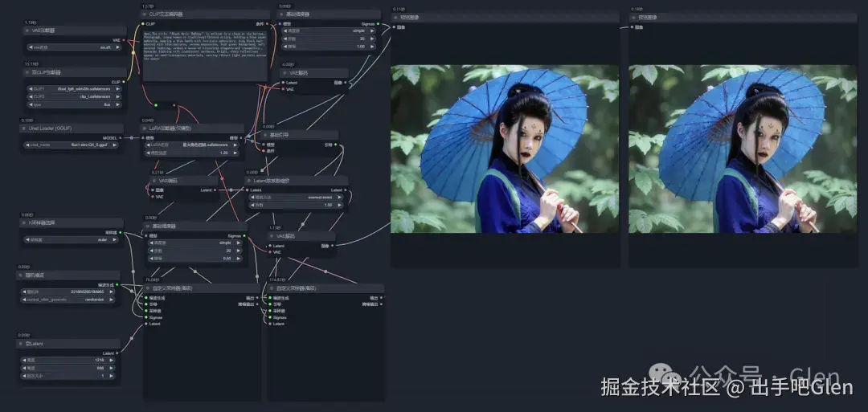This screenshot has width=868, height=412.
Task: Open 调度器 simple combo above 降噪 1.00
Action: pos(330,31)
